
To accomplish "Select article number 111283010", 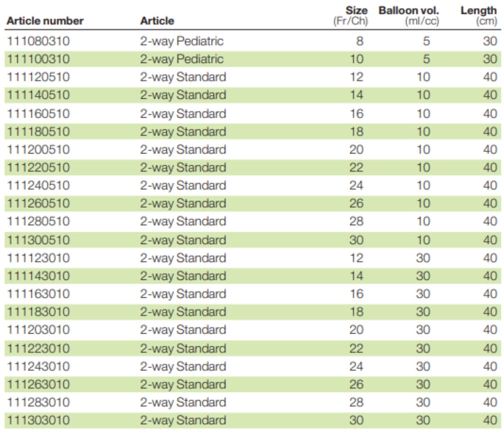I will 38,402.
